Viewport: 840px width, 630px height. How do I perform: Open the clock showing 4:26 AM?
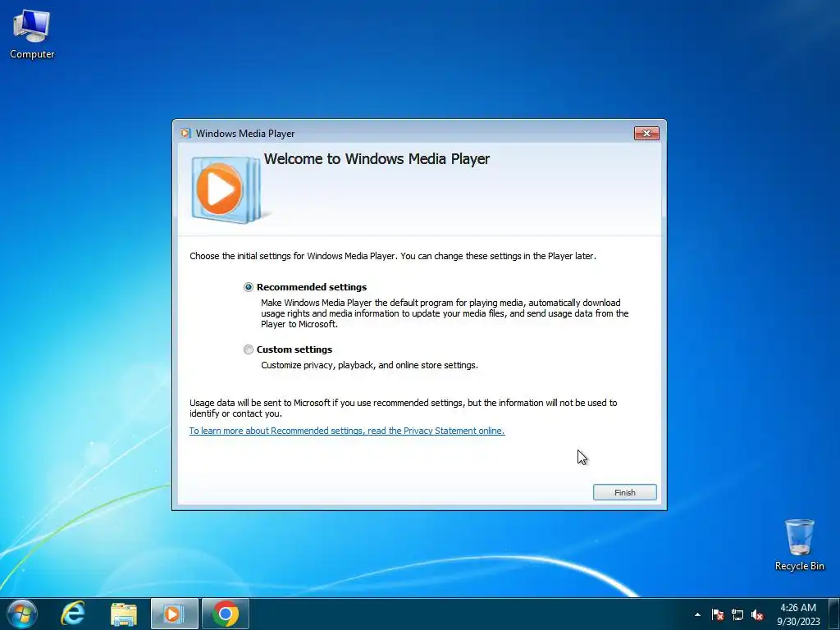(x=798, y=614)
